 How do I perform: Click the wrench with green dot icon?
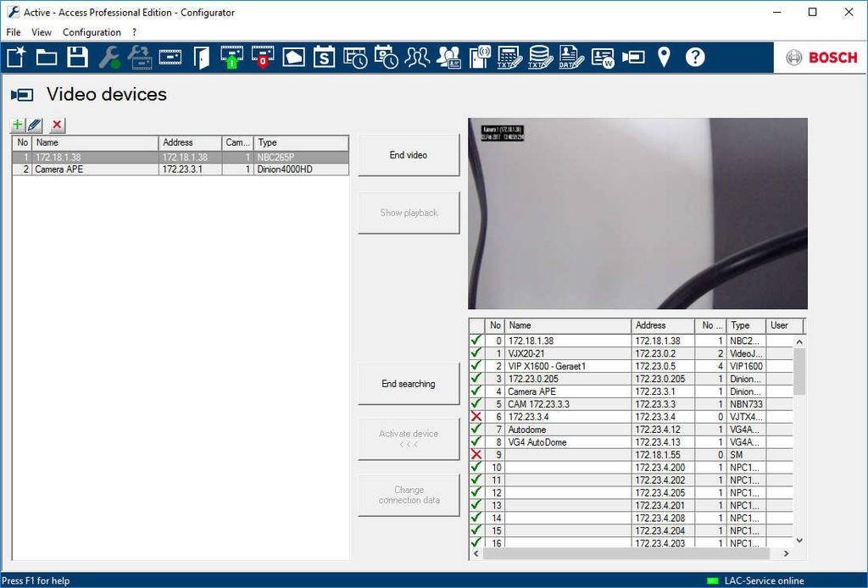click(x=109, y=57)
